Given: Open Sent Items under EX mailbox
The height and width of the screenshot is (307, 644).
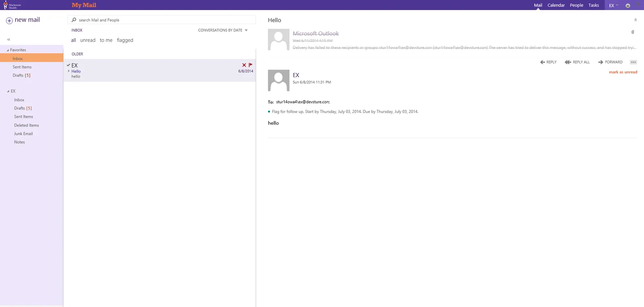Looking at the screenshot, I should [x=23, y=117].
